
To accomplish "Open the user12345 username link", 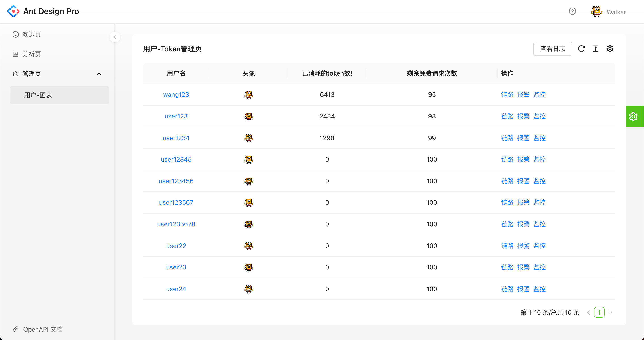I will [176, 159].
